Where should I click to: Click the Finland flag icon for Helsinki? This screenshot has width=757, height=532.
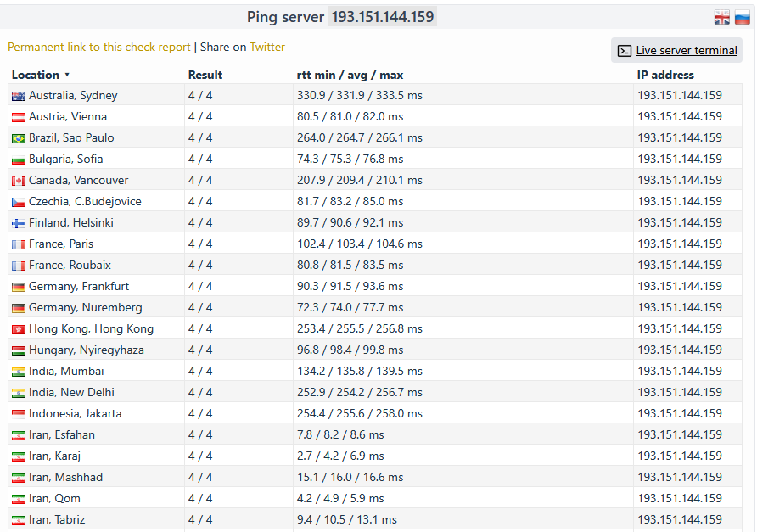19,223
